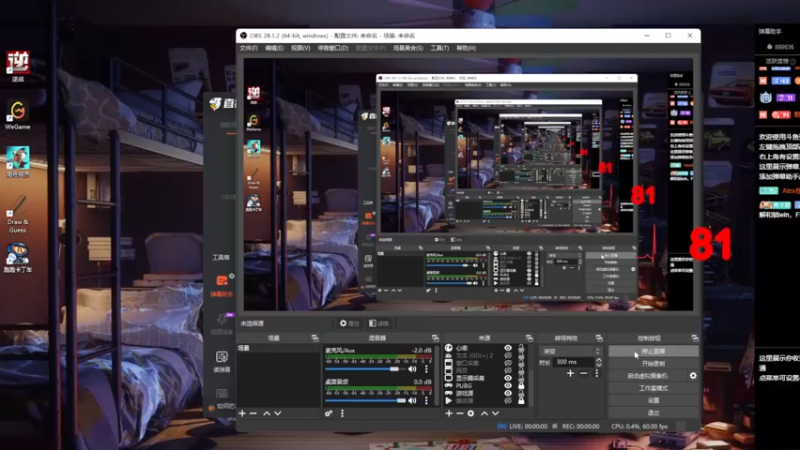Open 场景集合(S) menu
The image size is (800, 450).
pos(408,48)
